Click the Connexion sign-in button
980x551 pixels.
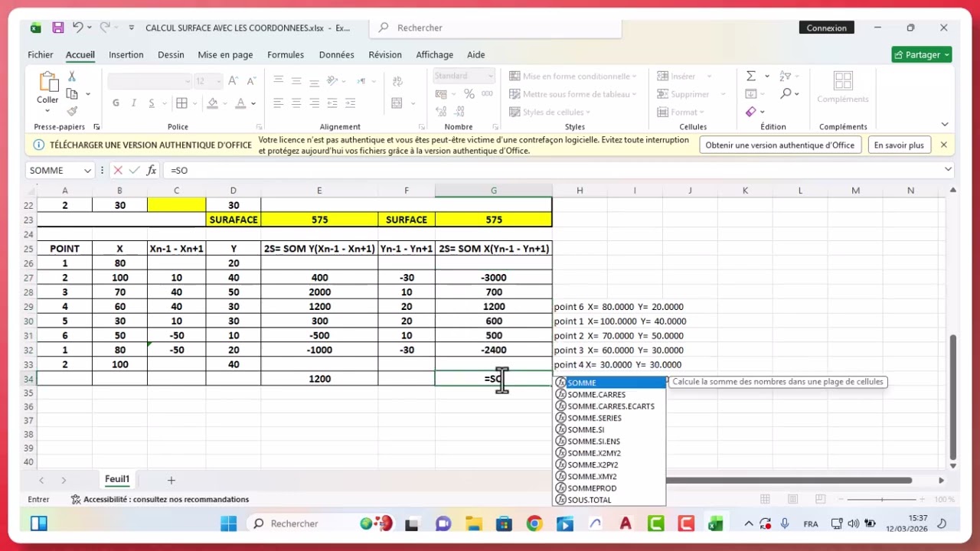pos(827,28)
